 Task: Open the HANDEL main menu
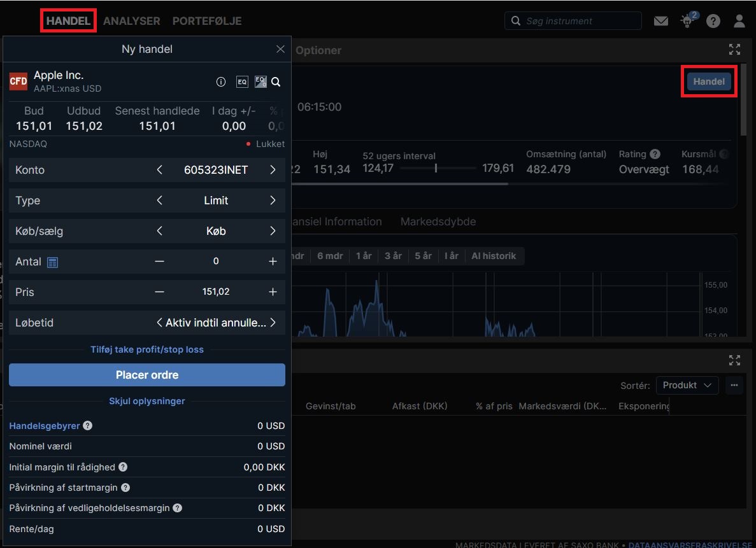coord(68,21)
